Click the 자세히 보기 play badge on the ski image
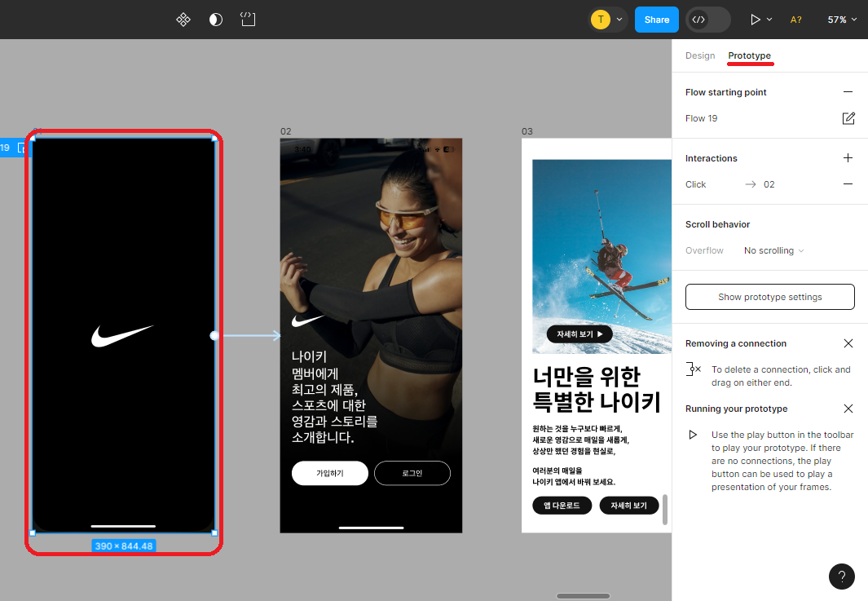The height and width of the screenshot is (601, 868). pyautogui.click(x=579, y=334)
